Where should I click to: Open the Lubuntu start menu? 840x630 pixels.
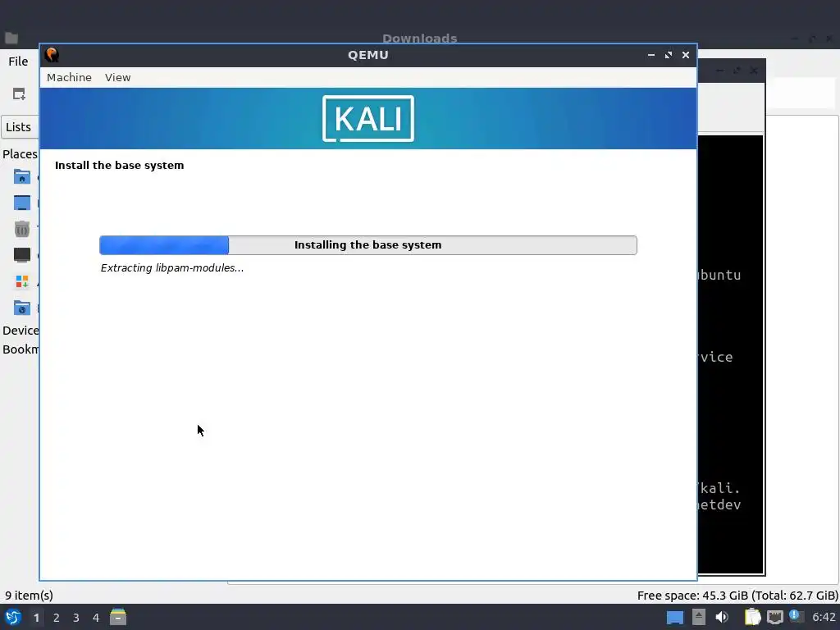tap(13, 617)
